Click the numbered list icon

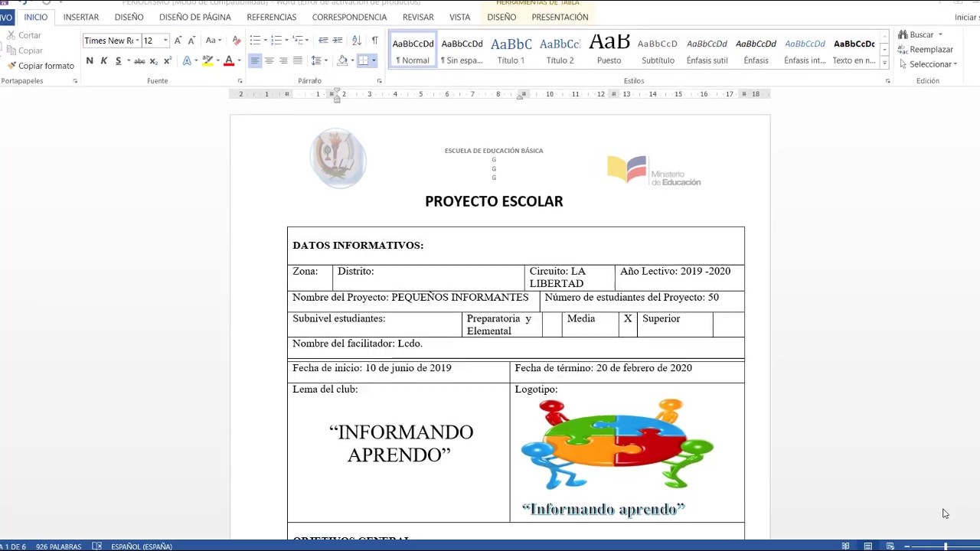coord(276,41)
